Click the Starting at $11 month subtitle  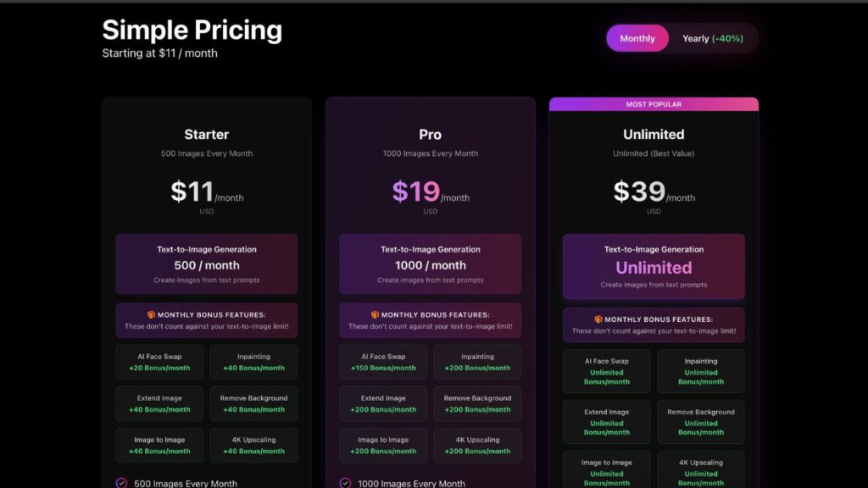tap(159, 53)
